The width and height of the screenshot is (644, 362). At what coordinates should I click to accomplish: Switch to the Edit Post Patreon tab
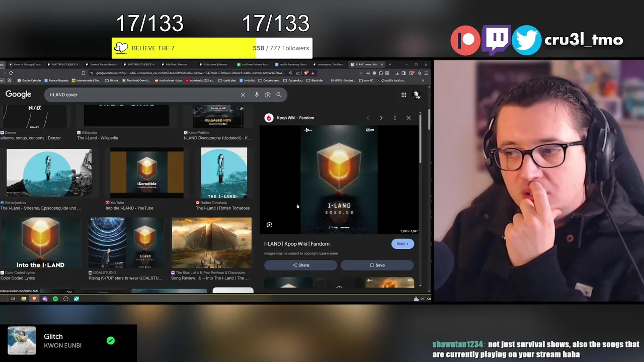176,64
